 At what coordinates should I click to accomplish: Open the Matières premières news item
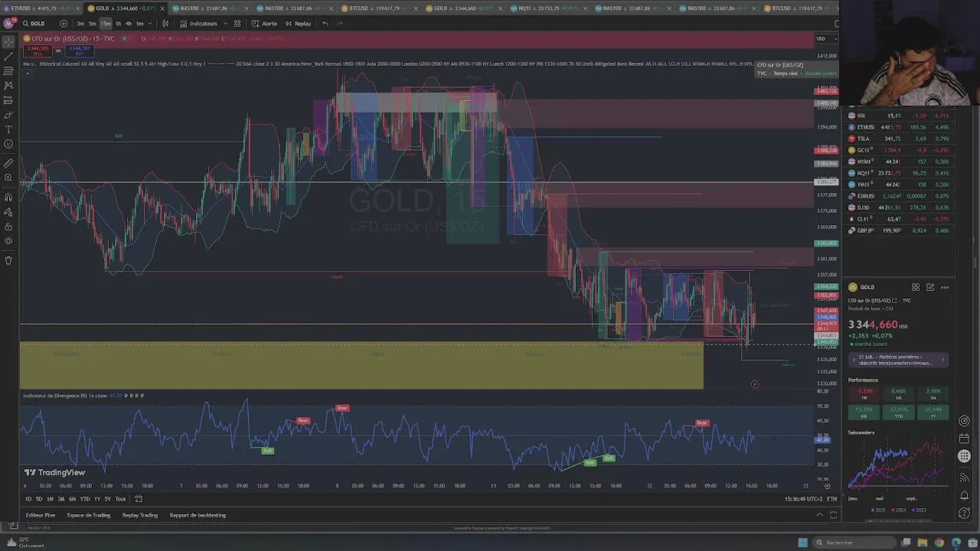[x=899, y=360]
